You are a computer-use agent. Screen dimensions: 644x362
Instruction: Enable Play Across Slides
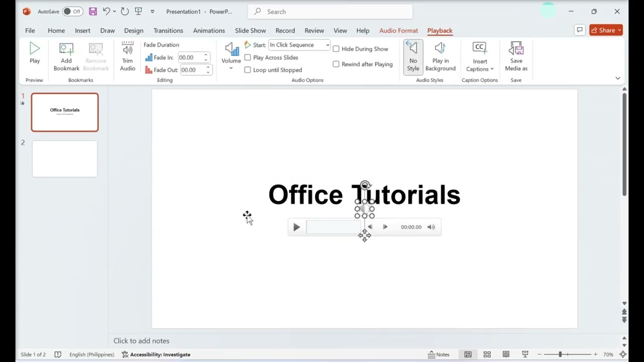click(x=271, y=57)
